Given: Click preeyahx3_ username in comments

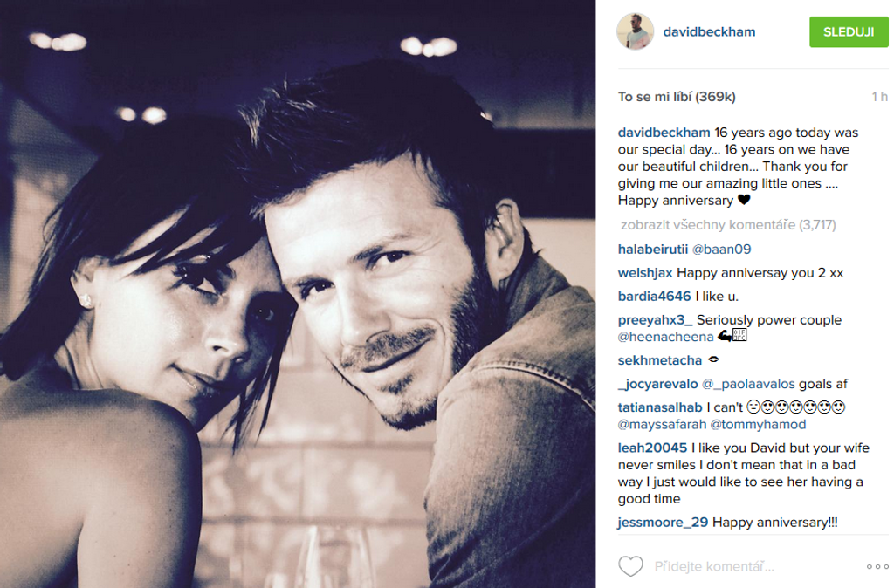Looking at the screenshot, I should 655,320.
